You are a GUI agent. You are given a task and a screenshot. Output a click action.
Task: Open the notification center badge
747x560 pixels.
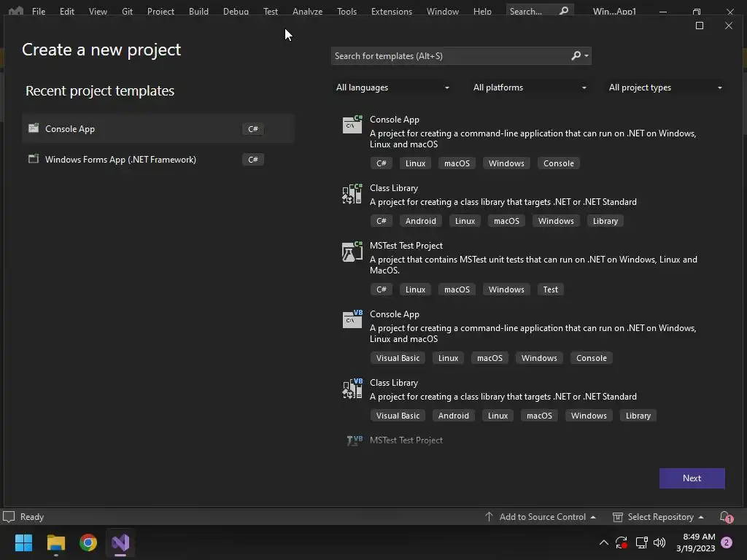tap(727, 542)
